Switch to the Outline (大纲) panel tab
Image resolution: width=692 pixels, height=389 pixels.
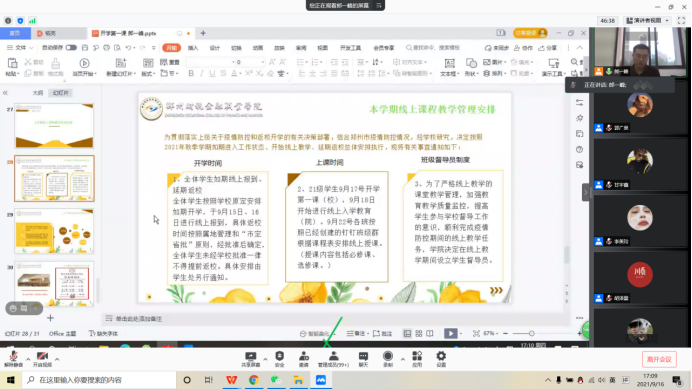[x=38, y=93]
